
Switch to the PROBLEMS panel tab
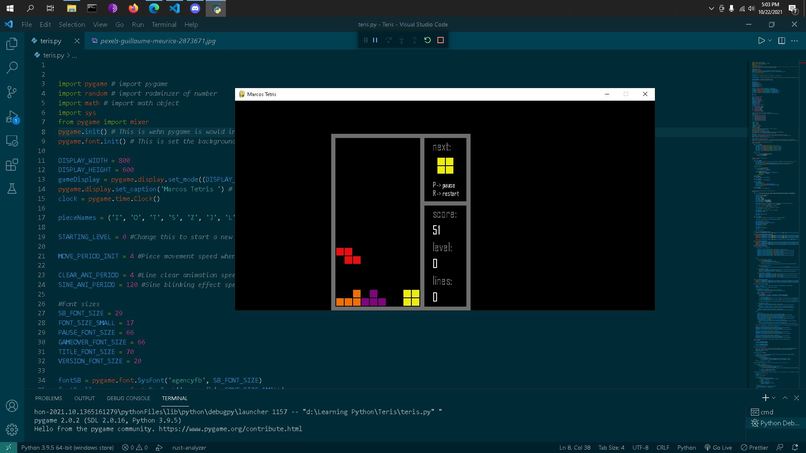coord(48,398)
